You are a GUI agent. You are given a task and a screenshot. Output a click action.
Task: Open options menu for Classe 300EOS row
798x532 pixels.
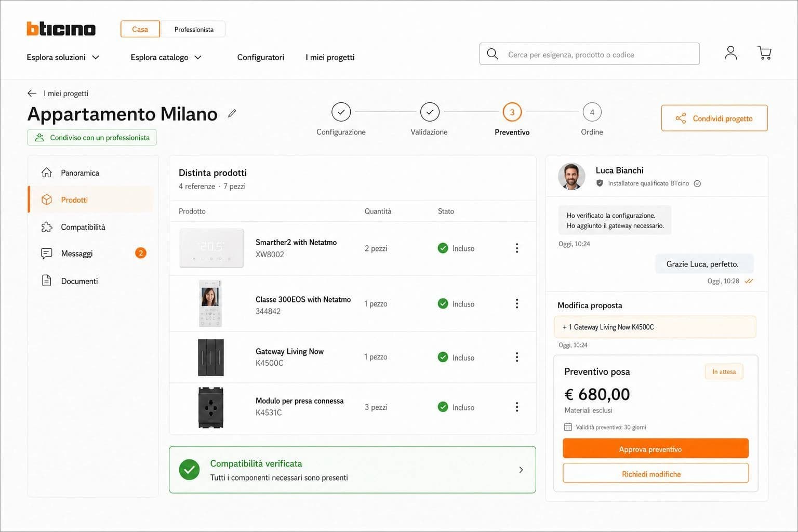(x=516, y=303)
